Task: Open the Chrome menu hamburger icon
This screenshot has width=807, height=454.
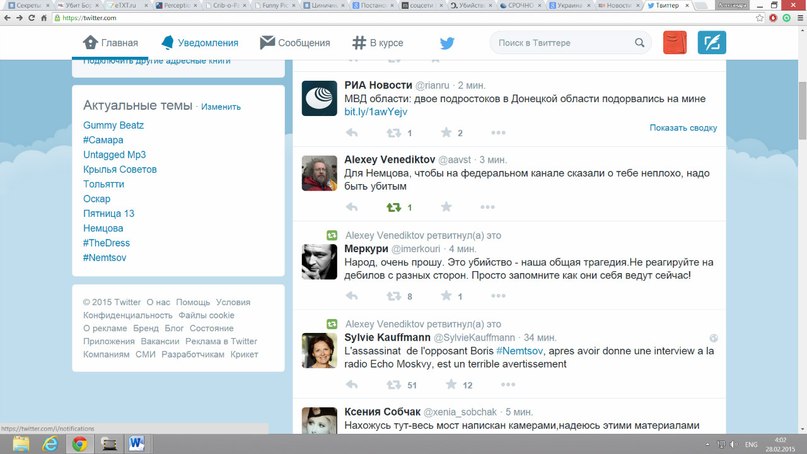Action: [x=800, y=18]
